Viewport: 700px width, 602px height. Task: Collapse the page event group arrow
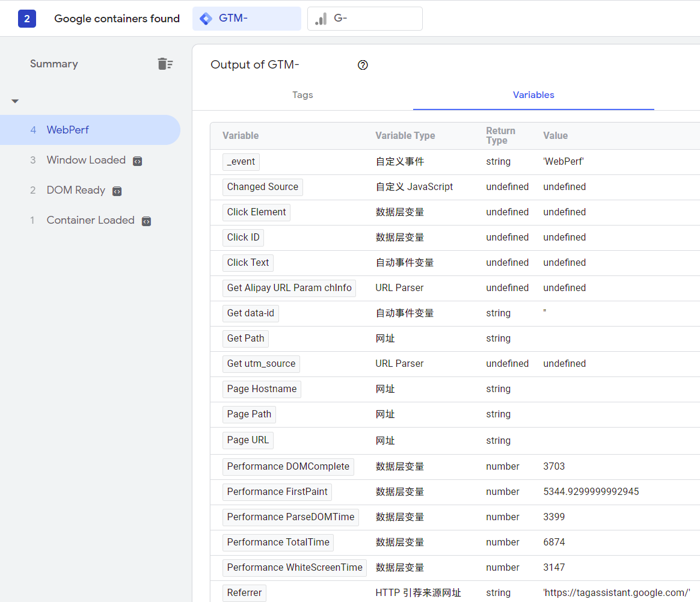coord(15,102)
